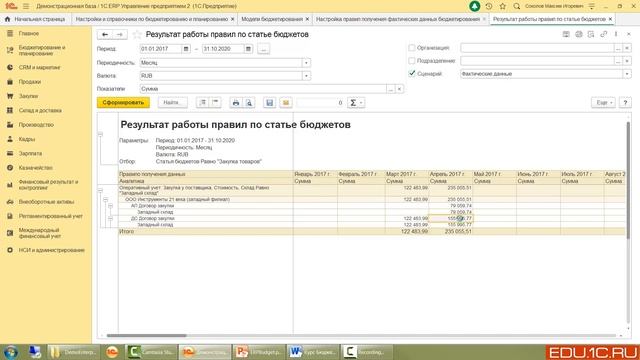
Task: Collapse all groups toolbar icon
Action: (x=216, y=102)
